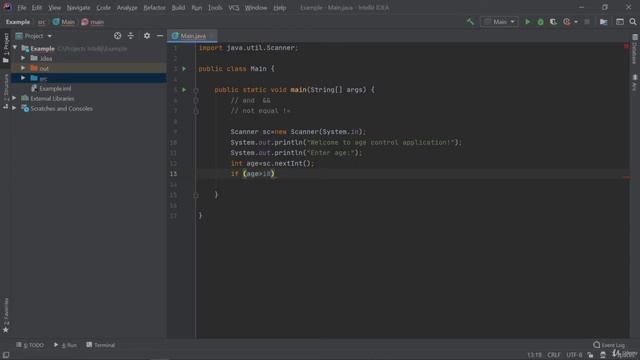
Task: Open the Navigate menu
Action: click(78, 8)
